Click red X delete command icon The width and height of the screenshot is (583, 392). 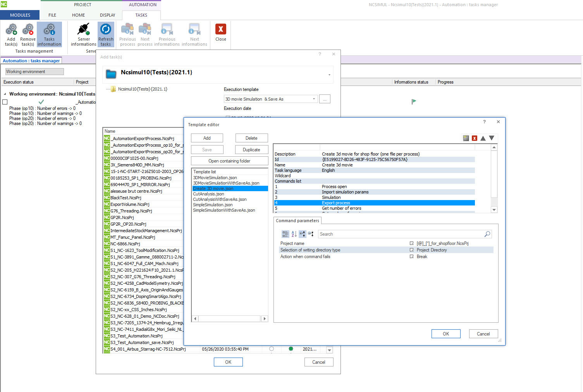[475, 138]
